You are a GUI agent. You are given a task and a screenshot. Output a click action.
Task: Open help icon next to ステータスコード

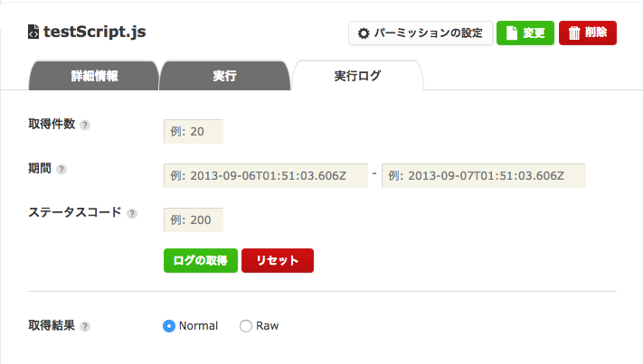132,213
